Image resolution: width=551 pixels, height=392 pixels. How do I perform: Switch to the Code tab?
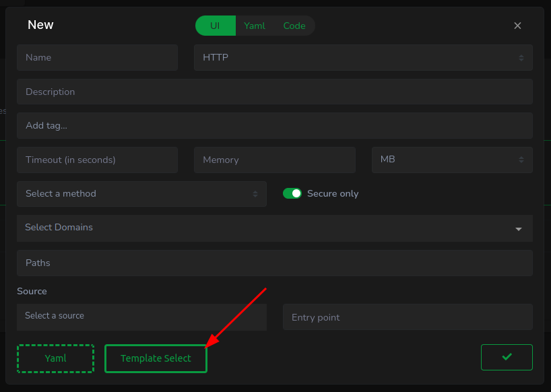click(x=294, y=26)
